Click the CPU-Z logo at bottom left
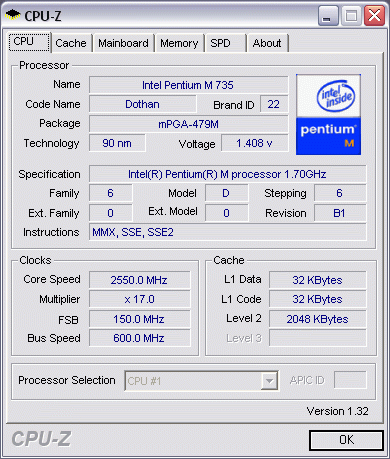 41,438
